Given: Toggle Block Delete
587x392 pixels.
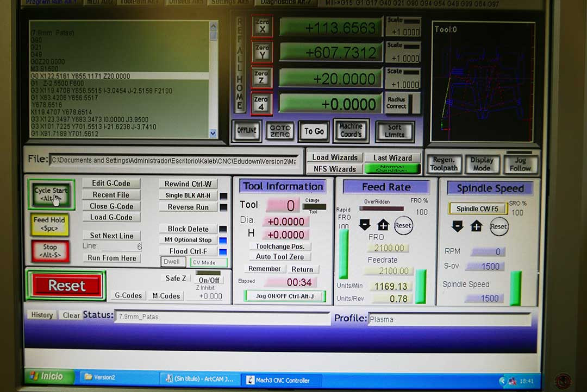Looking at the screenshot, I should pos(188,229).
